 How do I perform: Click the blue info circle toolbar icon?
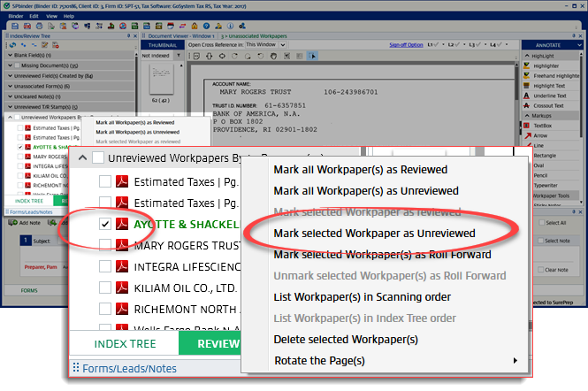pos(230,26)
